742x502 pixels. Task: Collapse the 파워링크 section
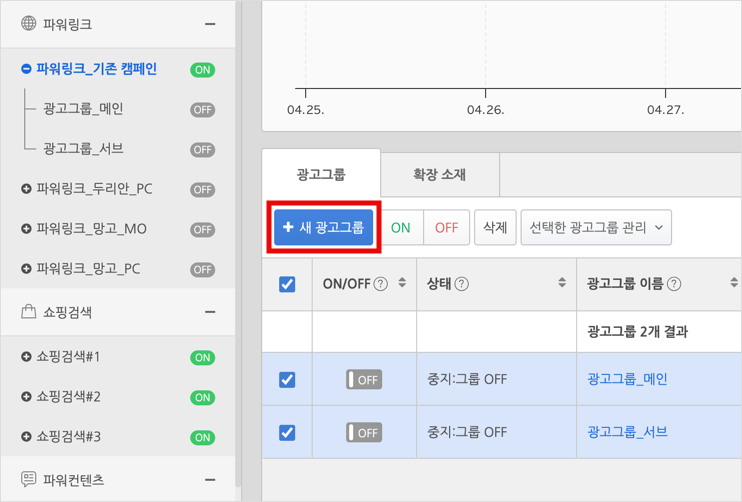pos(210,24)
